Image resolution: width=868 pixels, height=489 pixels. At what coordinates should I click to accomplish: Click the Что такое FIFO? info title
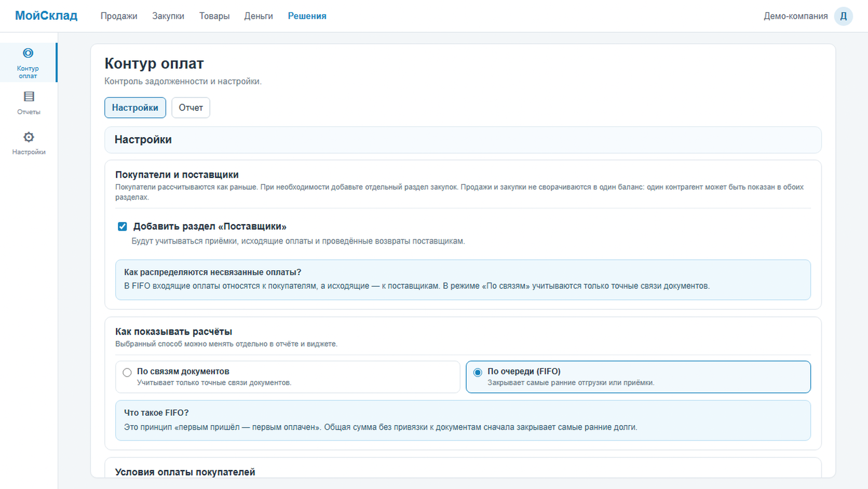tap(156, 413)
